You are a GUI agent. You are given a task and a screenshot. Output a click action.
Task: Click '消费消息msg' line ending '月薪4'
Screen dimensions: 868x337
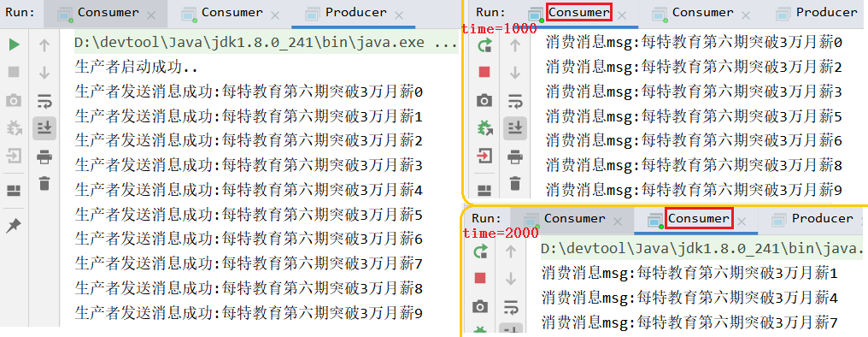(689, 298)
